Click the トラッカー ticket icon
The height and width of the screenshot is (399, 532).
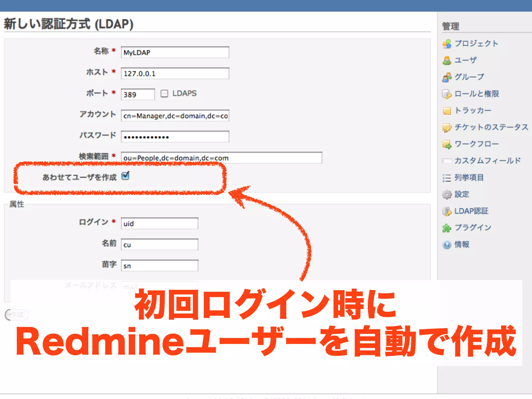click(447, 111)
